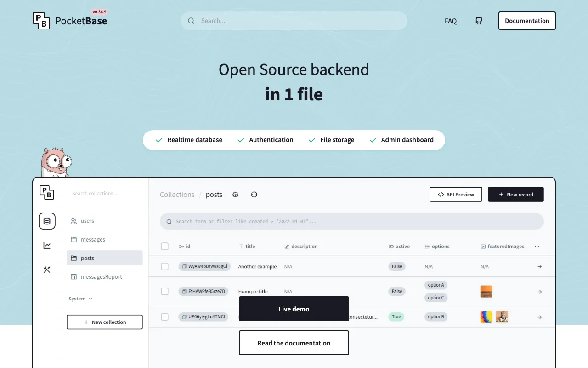Expand the row with UP06yiygimYTMCl via arrow
The height and width of the screenshot is (368, 588).
[539, 317]
